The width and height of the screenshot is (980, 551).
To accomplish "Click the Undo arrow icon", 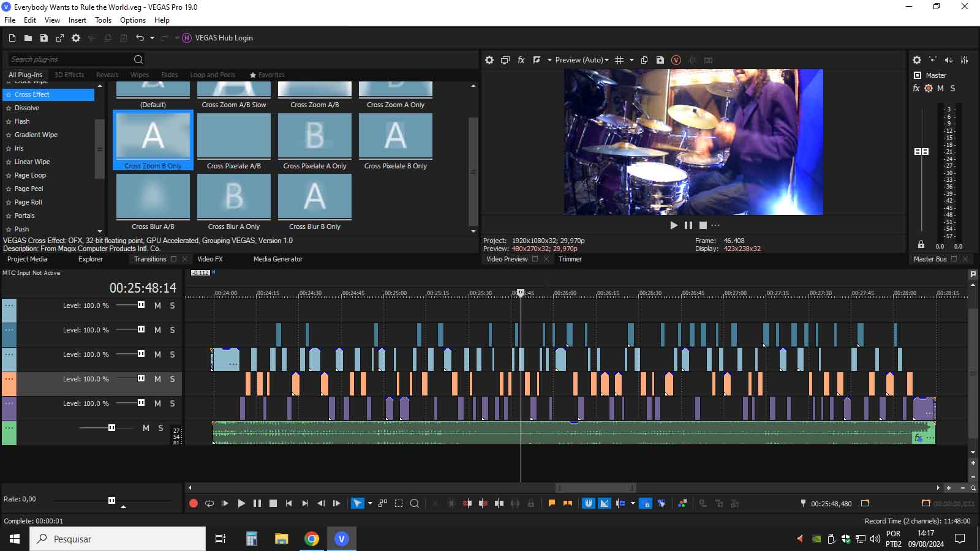I will (140, 38).
